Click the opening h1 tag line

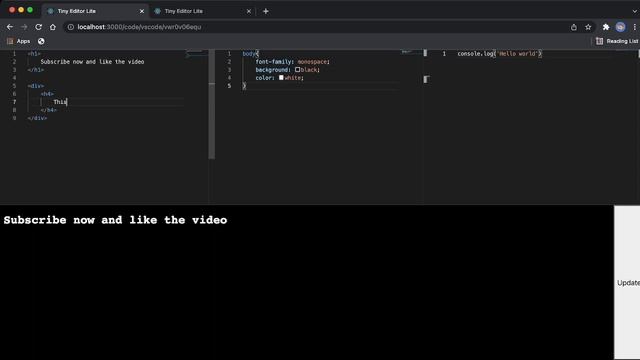click(x=34, y=54)
